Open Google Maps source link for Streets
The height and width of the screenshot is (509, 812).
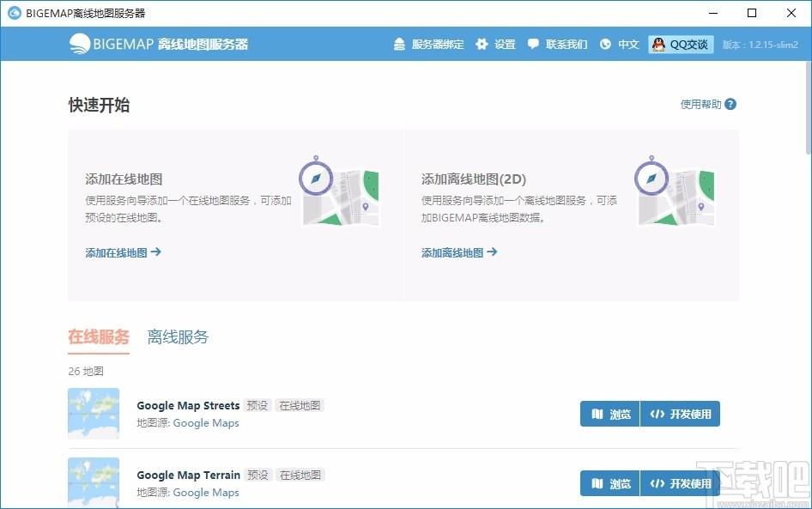(x=206, y=423)
